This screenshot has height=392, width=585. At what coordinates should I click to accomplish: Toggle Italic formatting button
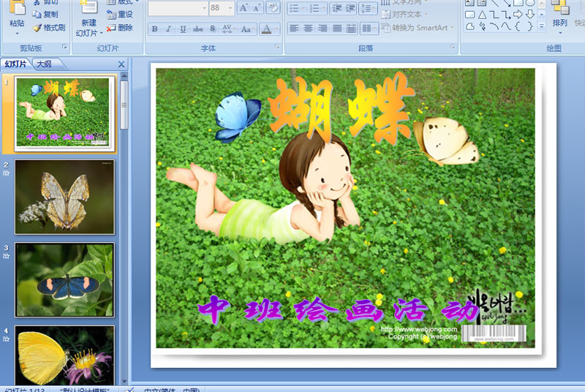[169, 29]
